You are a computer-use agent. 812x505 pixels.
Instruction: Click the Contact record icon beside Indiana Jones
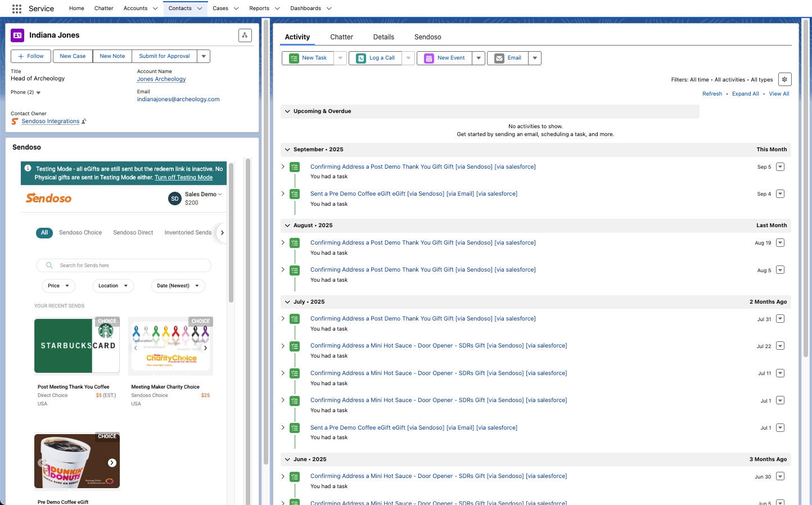(17, 35)
